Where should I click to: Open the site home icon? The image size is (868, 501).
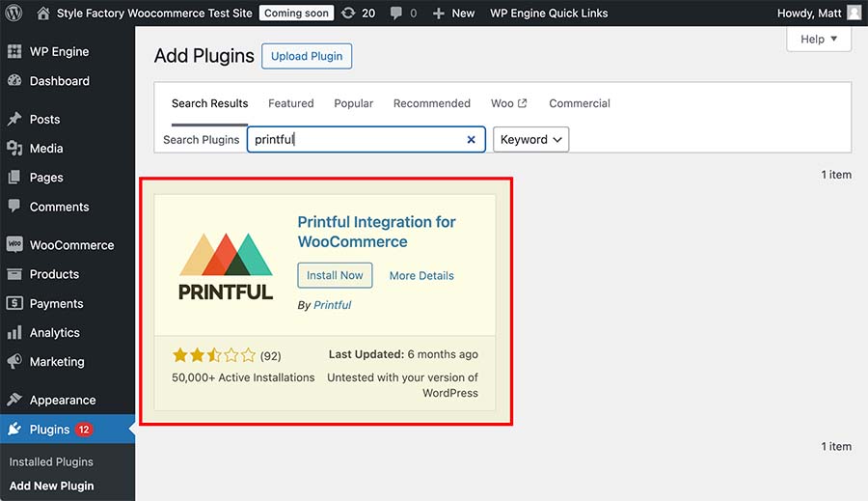pos(42,14)
